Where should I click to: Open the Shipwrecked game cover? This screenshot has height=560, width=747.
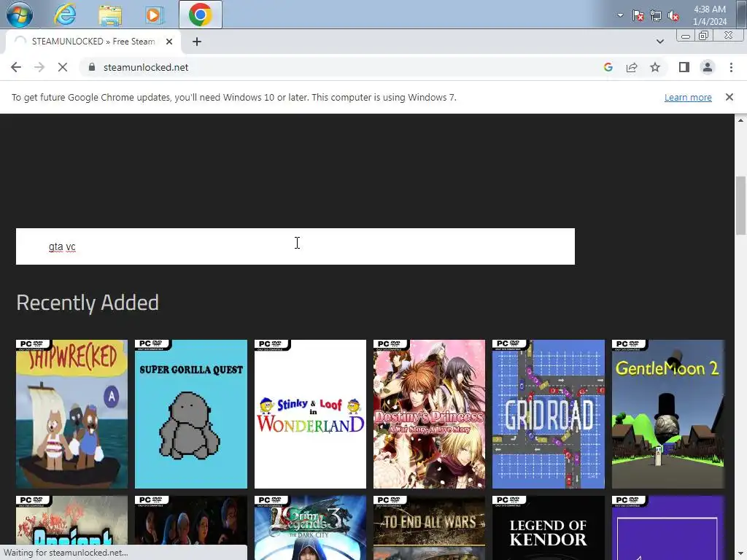pos(71,414)
